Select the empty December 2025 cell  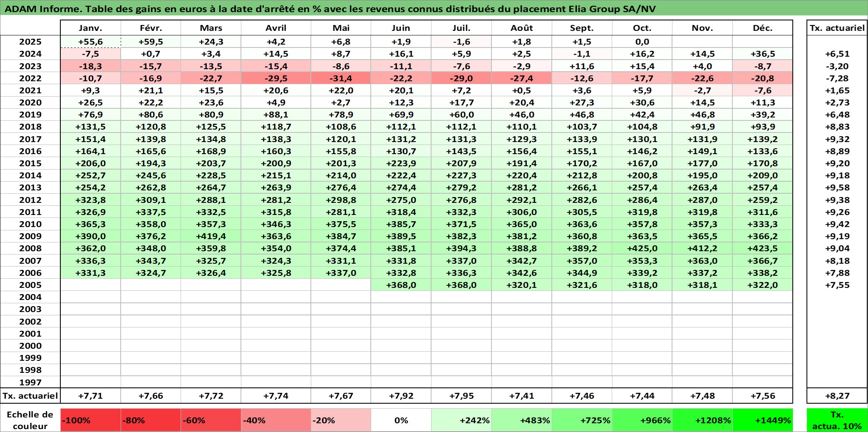(x=762, y=42)
